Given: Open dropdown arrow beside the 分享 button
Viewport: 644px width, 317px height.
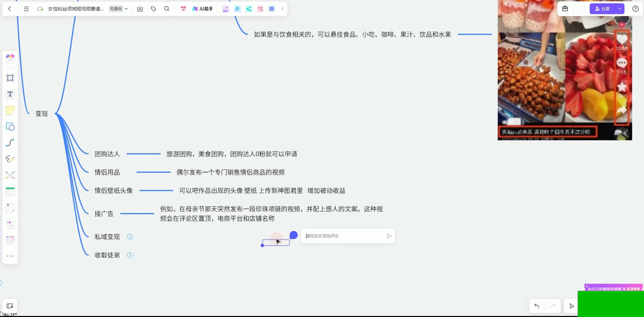Looking at the screenshot, I should (620, 9).
